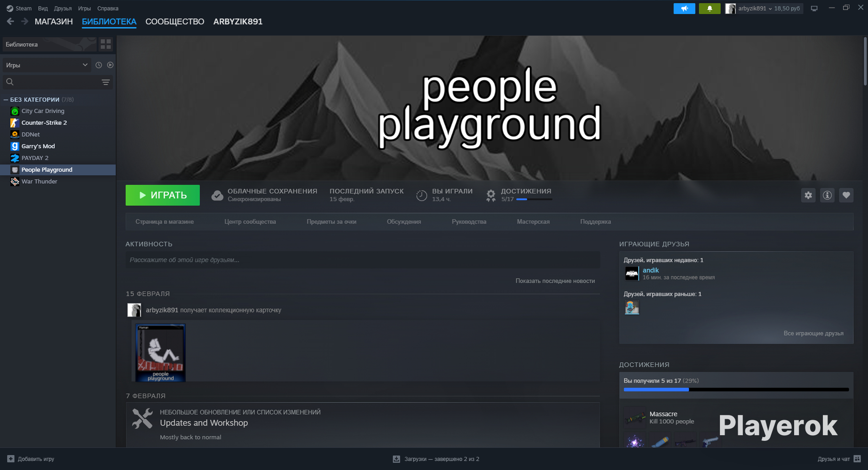Open the Руководства link
Screen dimensions: 868x470
pos(469,222)
